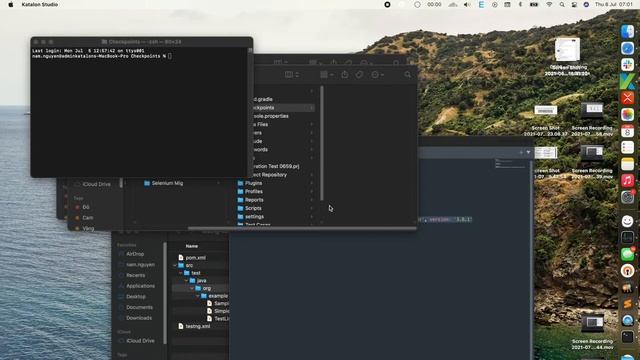Open Terminal icon in the Dock
The height and width of the screenshot is (360, 640).
coord(627,337)
